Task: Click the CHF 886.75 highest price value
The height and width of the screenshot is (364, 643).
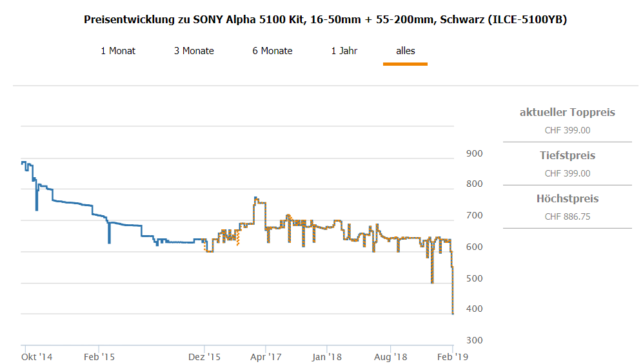Action: click(x=568, y=216)
